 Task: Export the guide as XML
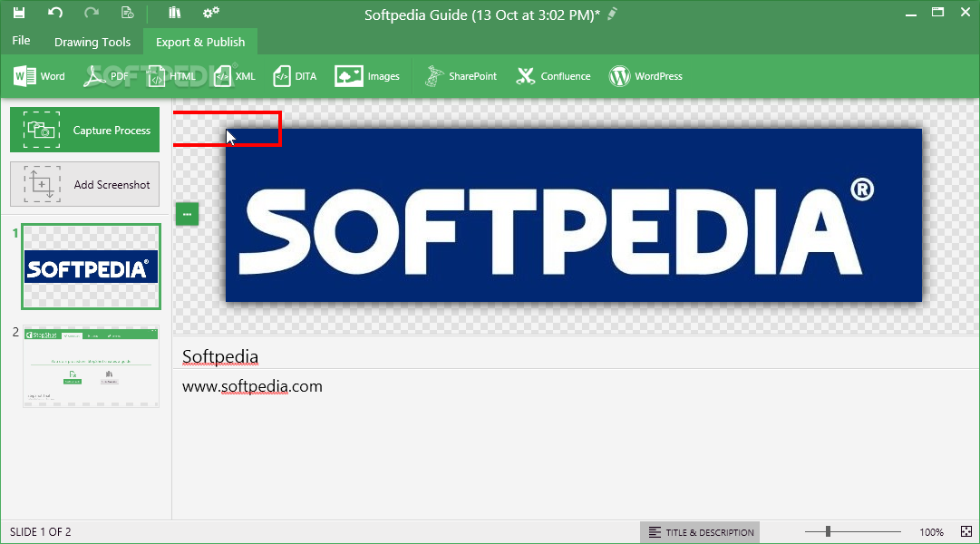pyautogui.click(x=235, y=76)
